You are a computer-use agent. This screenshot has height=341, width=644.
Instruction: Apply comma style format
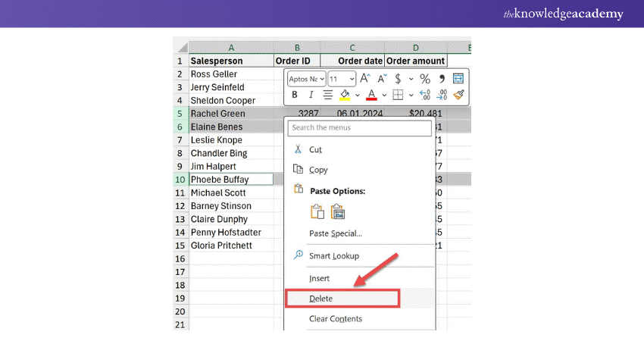(x=442, y=79)
